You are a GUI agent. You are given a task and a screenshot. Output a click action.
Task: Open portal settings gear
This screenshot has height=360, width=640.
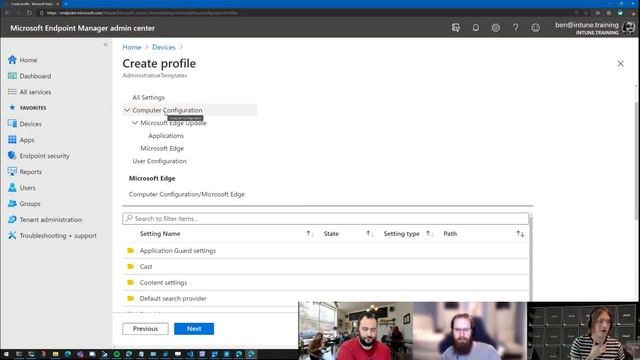tap(496, 28)
